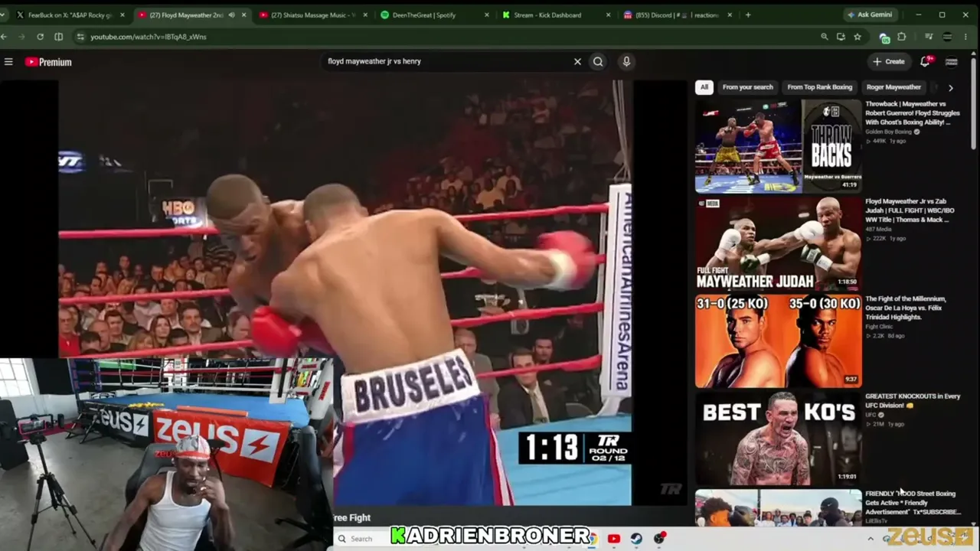Switch to the Discord reactions tab
Image resolution: width=980 pixels, height=551 pixels.
coord(678,15)
